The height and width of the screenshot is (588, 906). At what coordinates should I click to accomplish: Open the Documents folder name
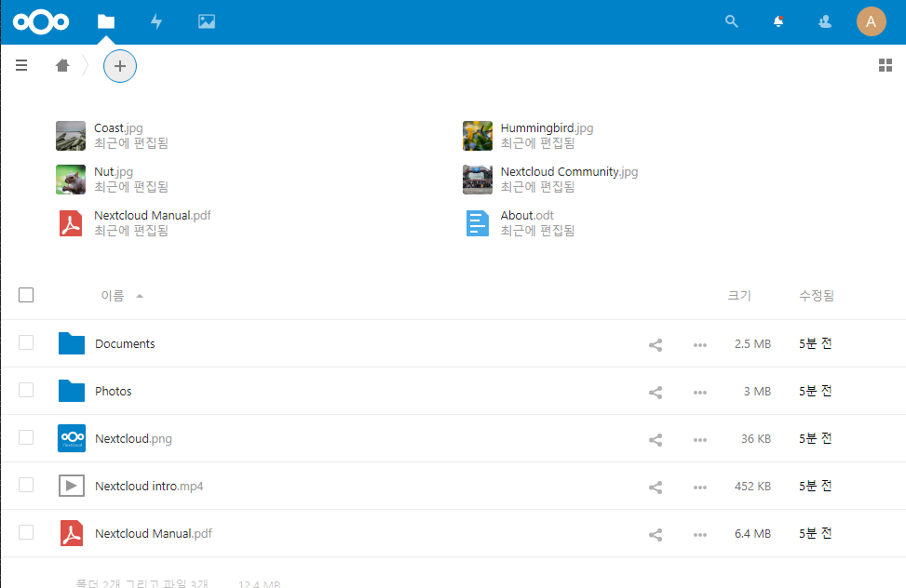click(125, 343)
